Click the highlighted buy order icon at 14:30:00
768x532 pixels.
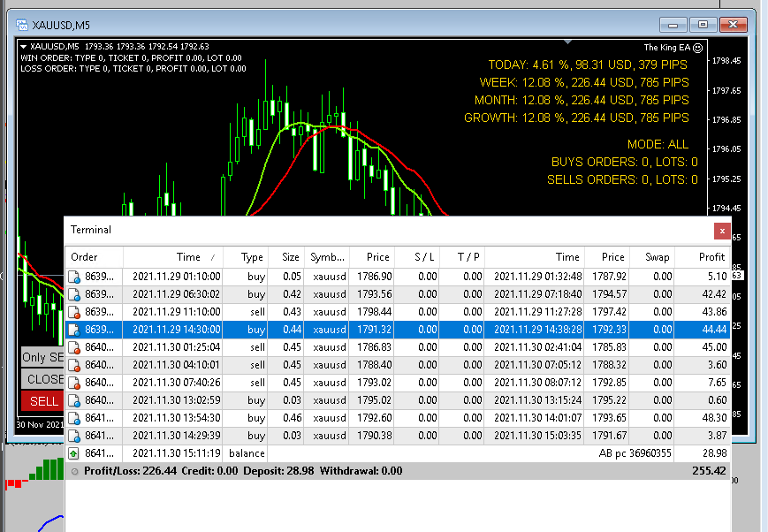74,330
